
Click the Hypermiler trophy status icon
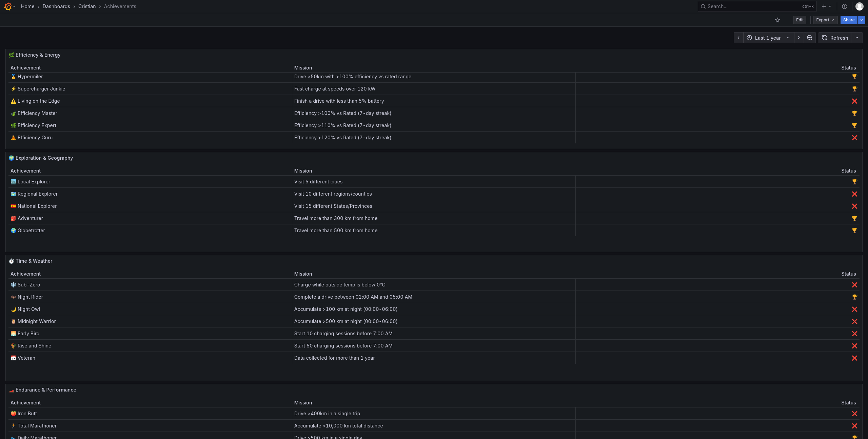click(x=854, y=77)
